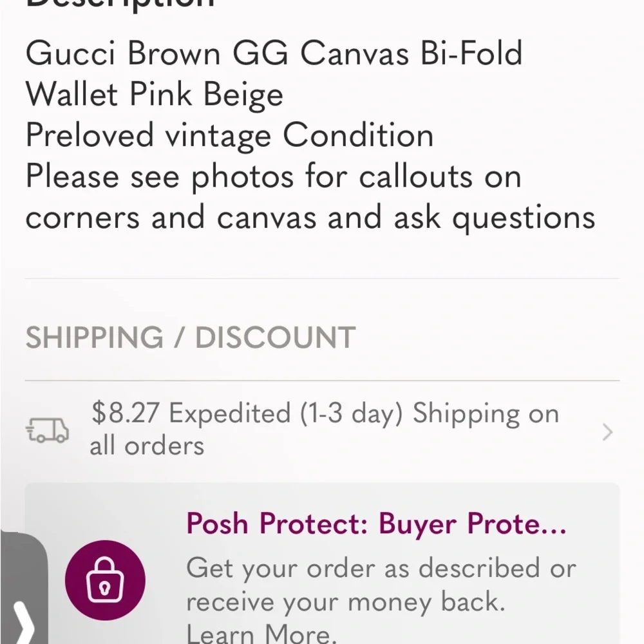Click the Preloved vintage Condition line
The height and width of the screenshot is (644, 644).
tap(229, 135)
